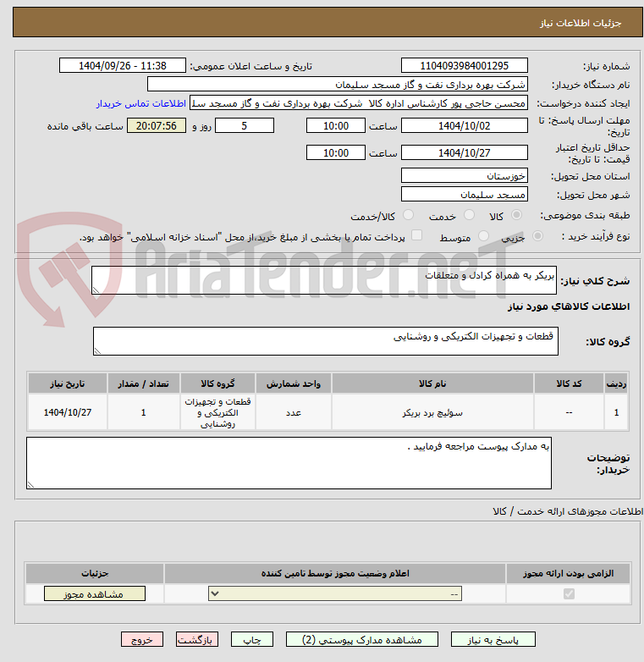The image size is (644, 662).
Task: Open the license status dropdown
Action: 335,594
